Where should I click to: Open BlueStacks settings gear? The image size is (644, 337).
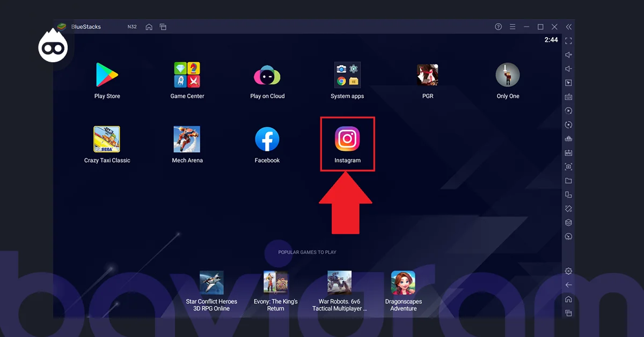pyautogui.click(x=568, y=271)
